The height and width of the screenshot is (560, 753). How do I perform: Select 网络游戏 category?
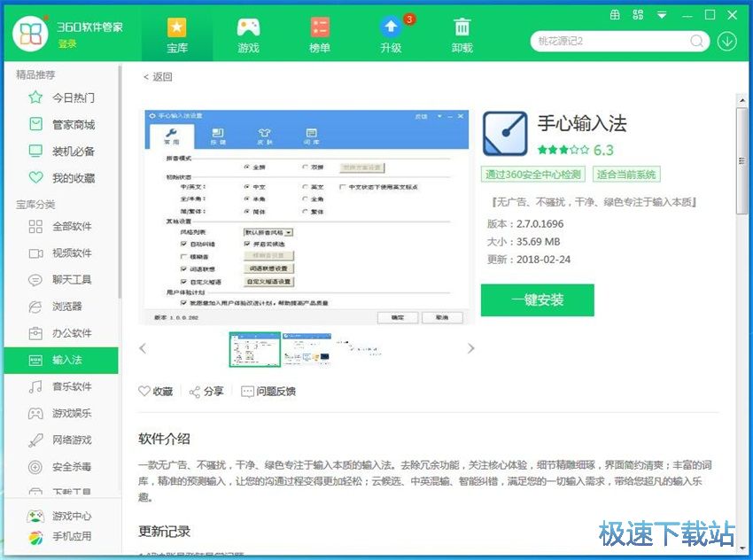coord(61,439)
